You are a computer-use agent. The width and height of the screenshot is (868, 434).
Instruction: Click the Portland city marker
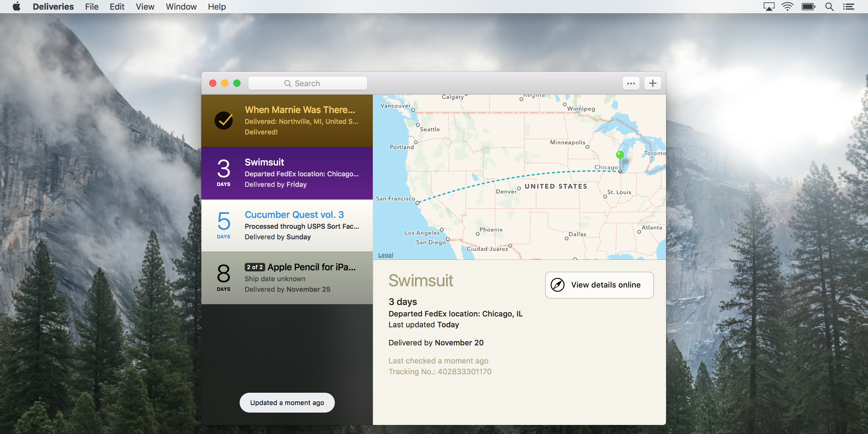tap(416, 142)
